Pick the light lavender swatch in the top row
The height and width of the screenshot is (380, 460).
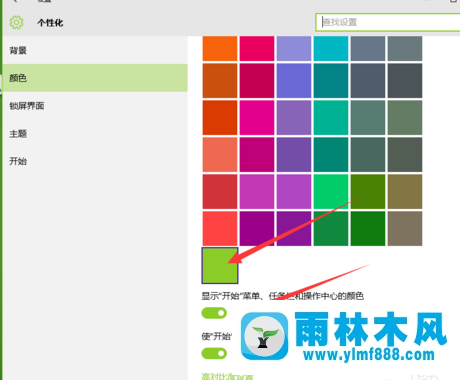point(294,48)
